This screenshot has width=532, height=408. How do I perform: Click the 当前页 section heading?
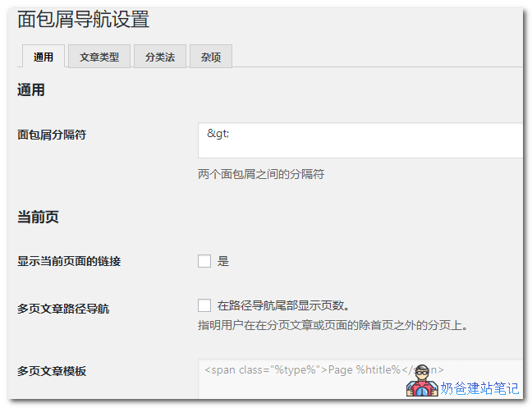pos(38,218)
